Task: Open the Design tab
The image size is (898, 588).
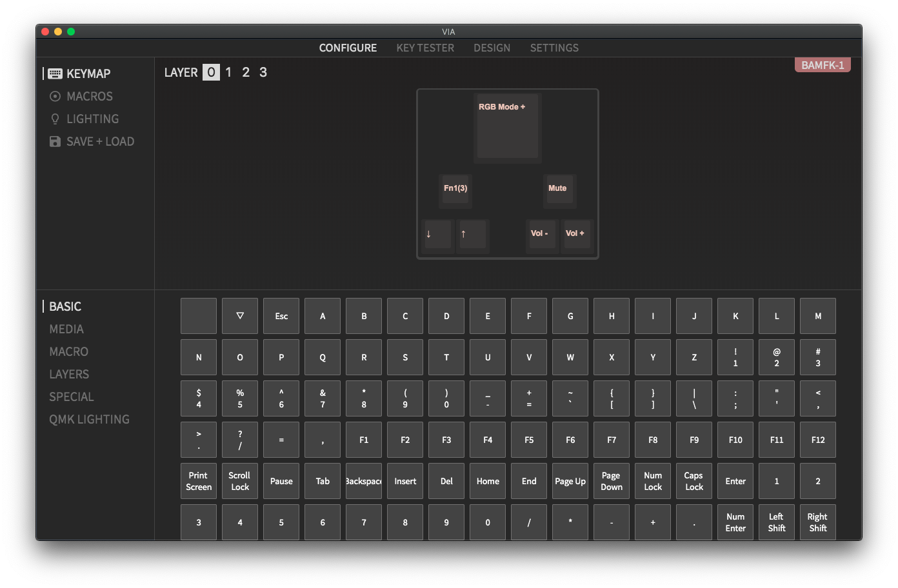Action: (492, 48)
